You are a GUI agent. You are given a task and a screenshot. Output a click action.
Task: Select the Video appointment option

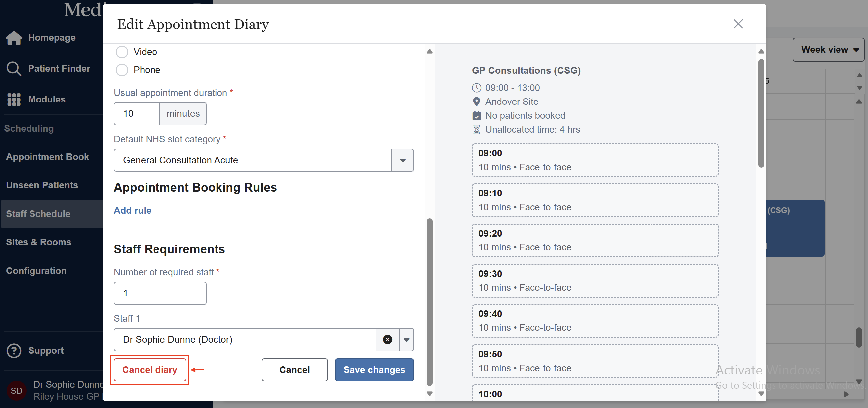[122, 52]
